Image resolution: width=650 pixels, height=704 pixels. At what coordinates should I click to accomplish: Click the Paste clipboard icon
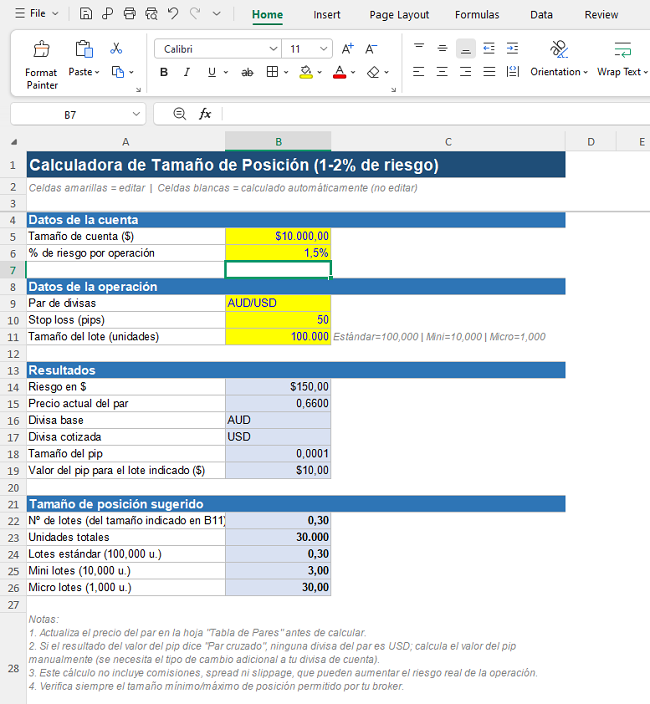(84, 49)
